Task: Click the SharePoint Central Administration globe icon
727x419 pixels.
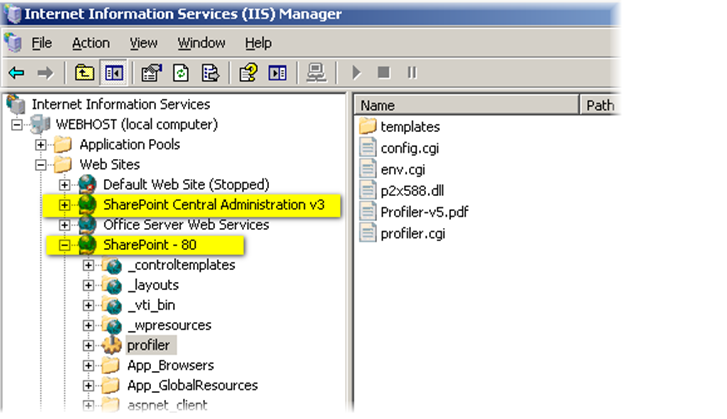Action: [87, 204]
